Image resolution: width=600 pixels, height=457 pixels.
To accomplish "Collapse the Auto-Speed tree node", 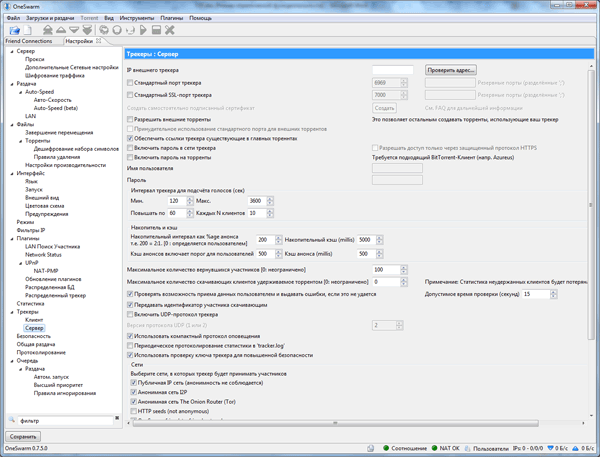I will point(20,92).
